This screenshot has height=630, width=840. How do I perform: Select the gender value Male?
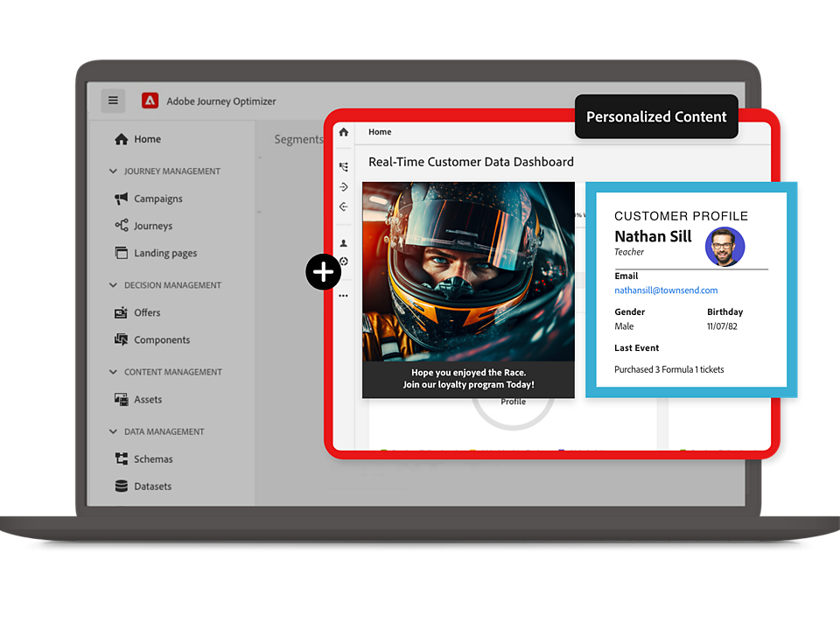(x=624, y=326)
